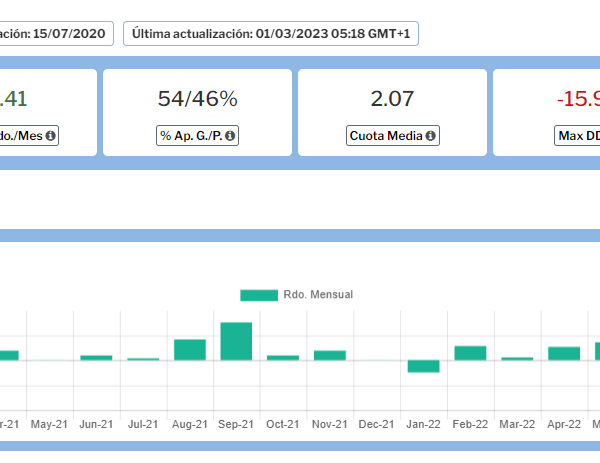This screenshot has height=463, width=600.
Task: Toggle the Rdo. Mensual series via legend text
Action: pyautogui.click(x=318, y=295)
